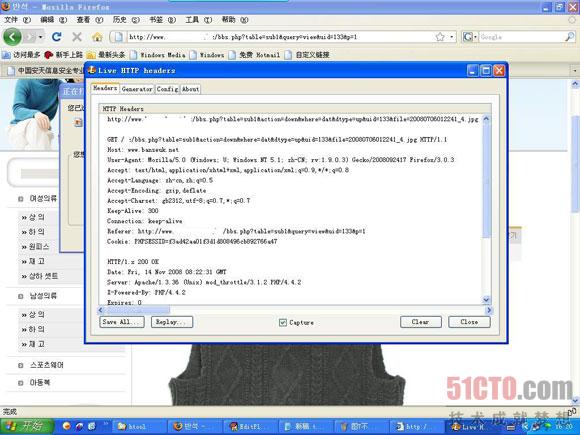Toggle the Capture checkbox

(283, 323)
